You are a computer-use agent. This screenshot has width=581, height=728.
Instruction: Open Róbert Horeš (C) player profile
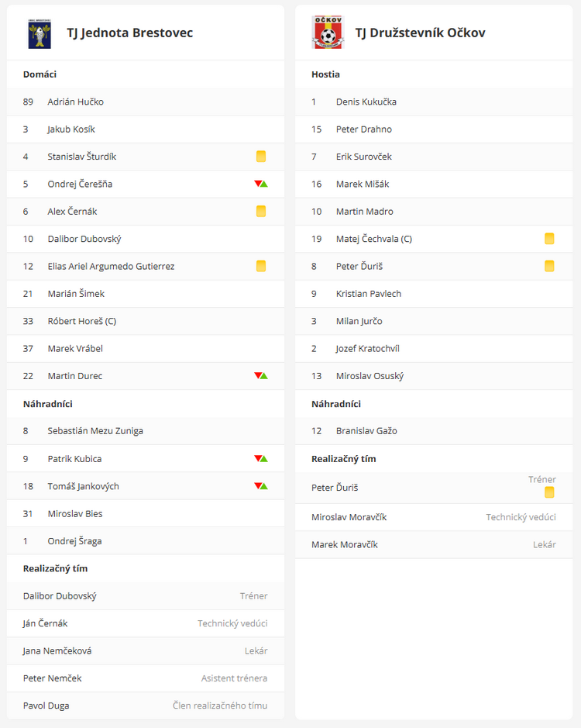pos(81,321)
